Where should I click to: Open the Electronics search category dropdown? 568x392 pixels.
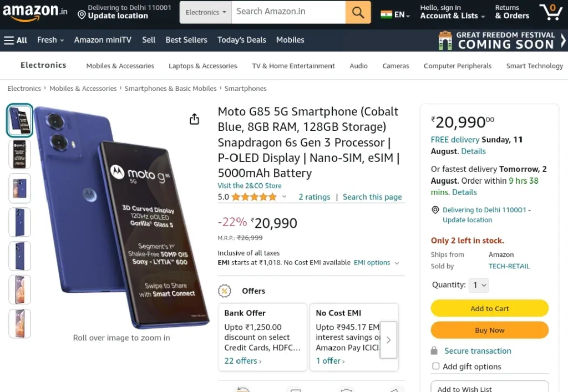[205, 12]
